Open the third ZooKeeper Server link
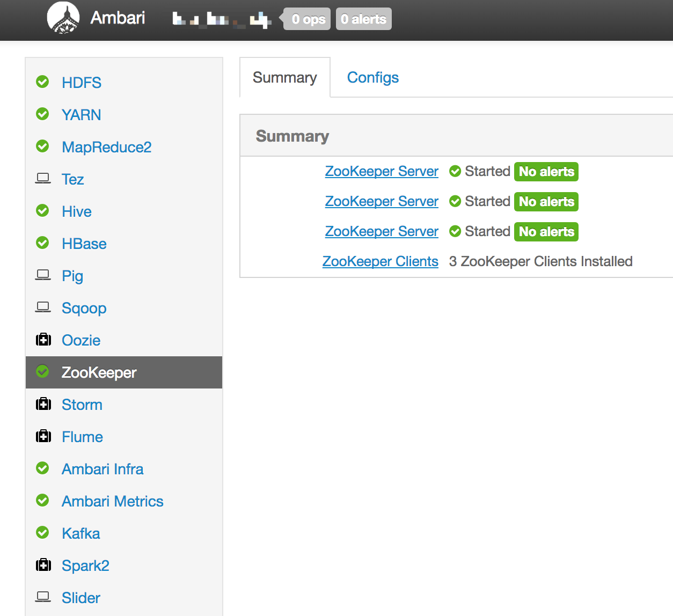 point(382,231)
